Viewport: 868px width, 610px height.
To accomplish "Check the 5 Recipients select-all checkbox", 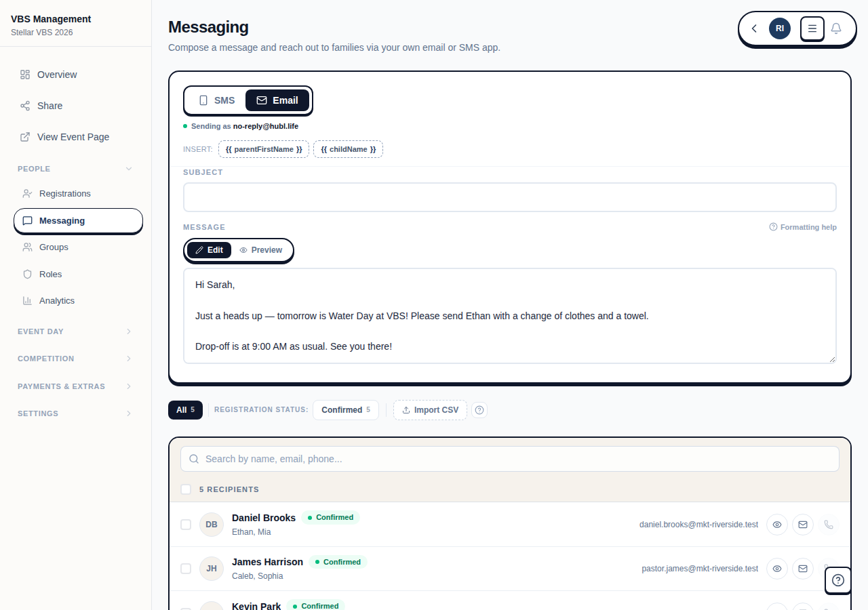I will point(186,489).
